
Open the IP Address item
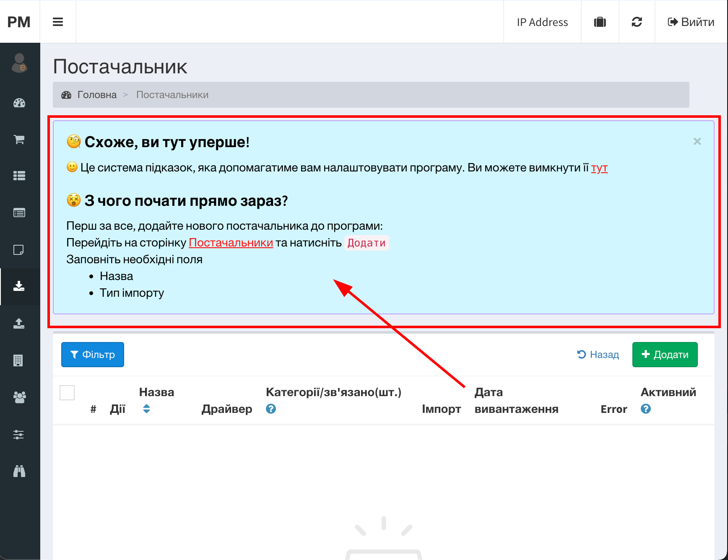click(x=542, y=22)
